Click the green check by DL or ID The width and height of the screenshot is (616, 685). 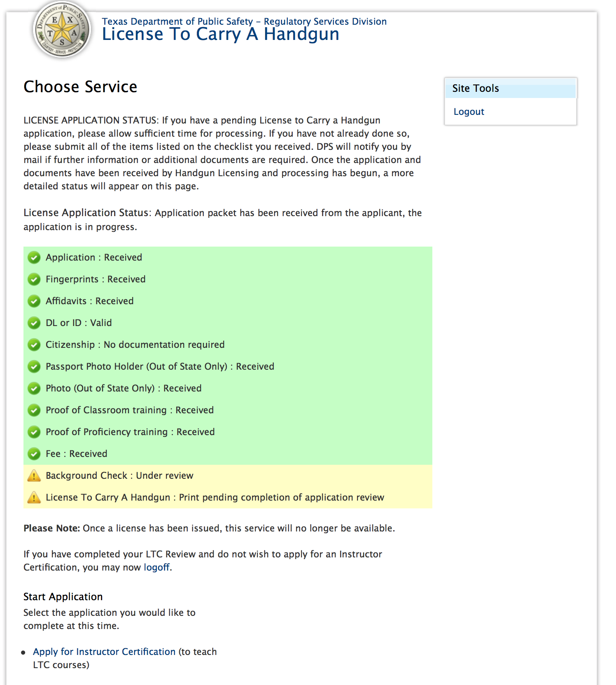34,323
